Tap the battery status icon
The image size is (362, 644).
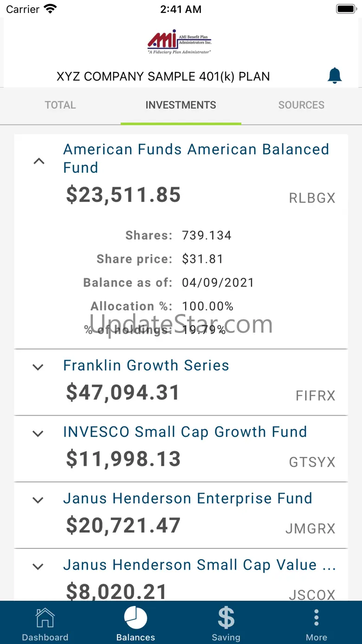[x=346, y=9]
